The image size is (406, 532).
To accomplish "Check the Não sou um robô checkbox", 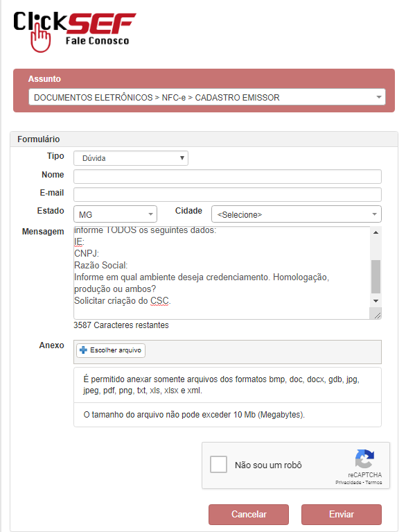I will 218,465.
